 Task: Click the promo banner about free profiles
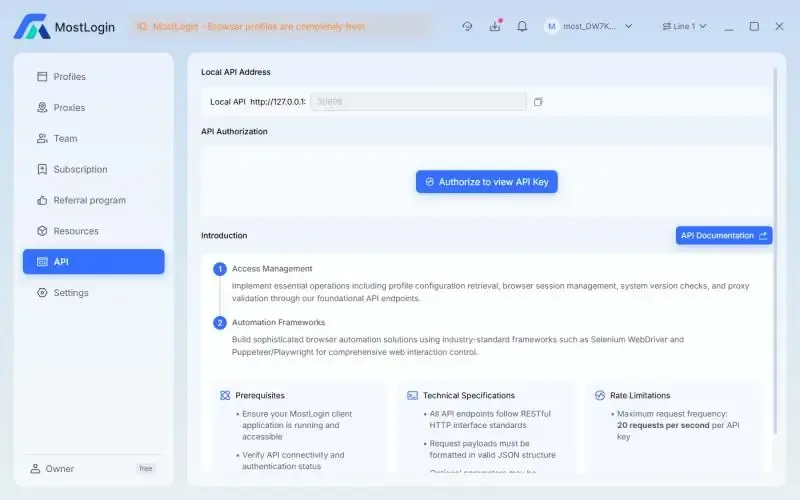(281, 27)
